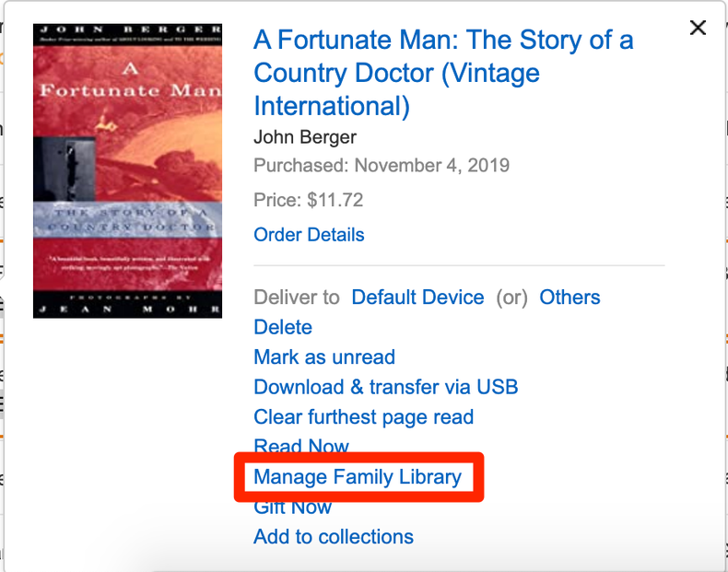
Task: Select Gift Now
Action: point(293,508)
